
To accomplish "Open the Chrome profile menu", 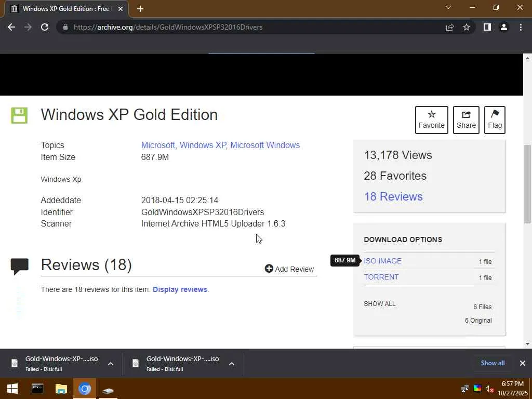I will [504, 27].
